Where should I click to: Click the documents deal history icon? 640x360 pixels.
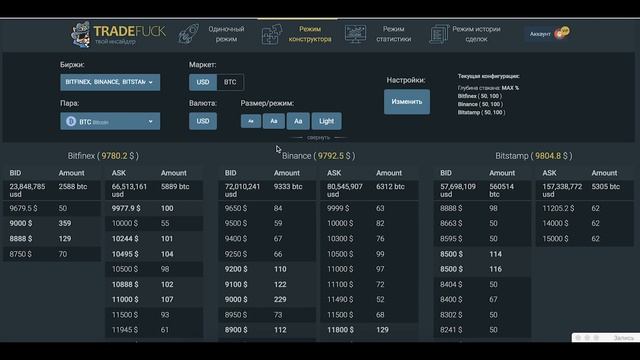pyautogui.click(x=439, y=34)
